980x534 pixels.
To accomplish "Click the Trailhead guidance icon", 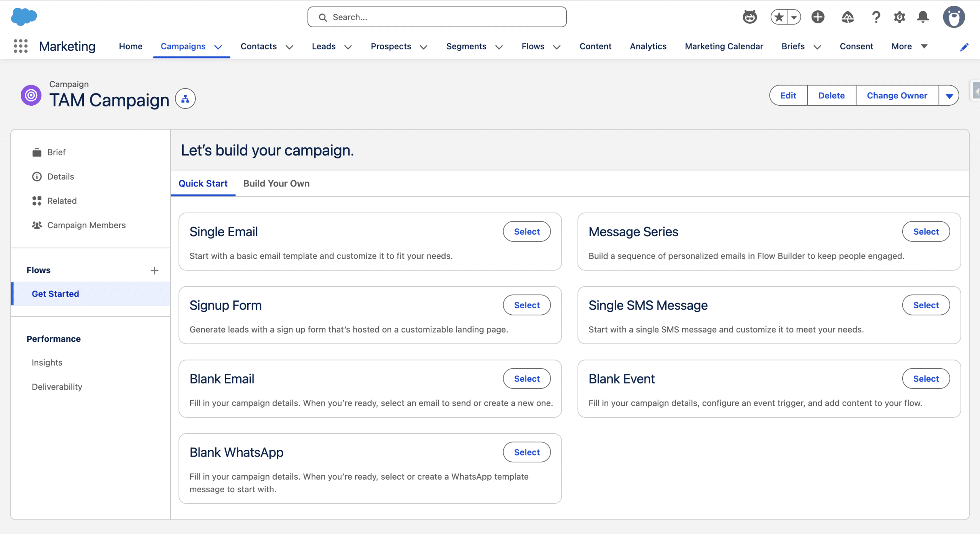I will [x=848, y=17].
